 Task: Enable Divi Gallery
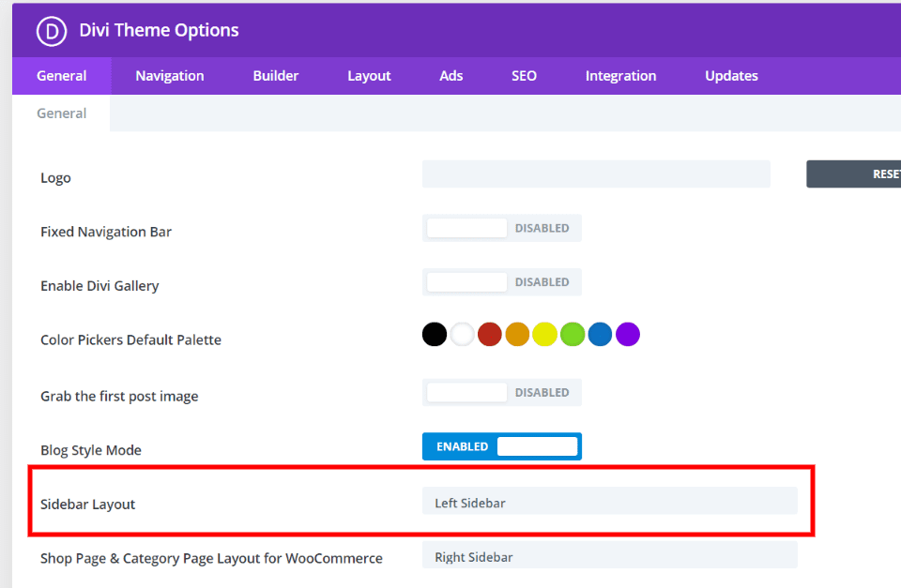501,281
